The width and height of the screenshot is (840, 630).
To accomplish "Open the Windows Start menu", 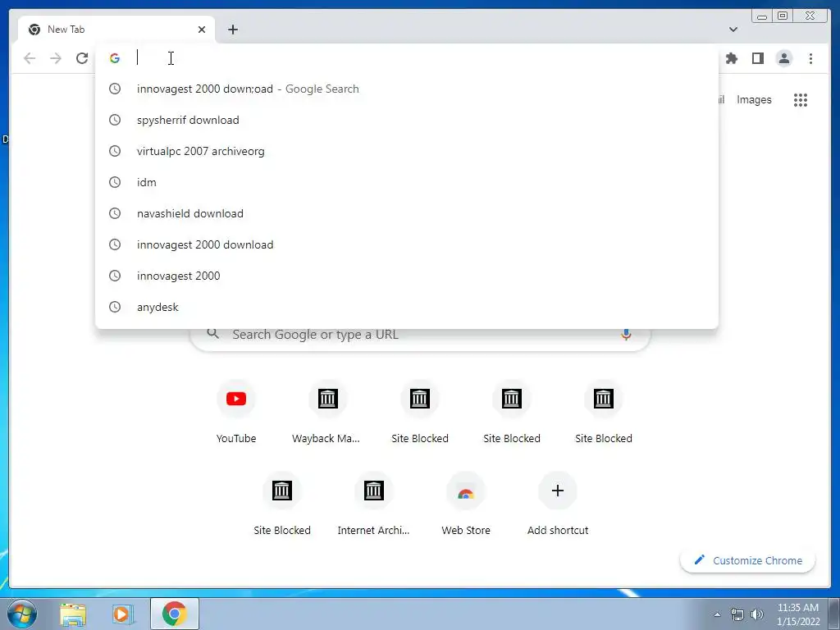I will (x=22, y=614).
